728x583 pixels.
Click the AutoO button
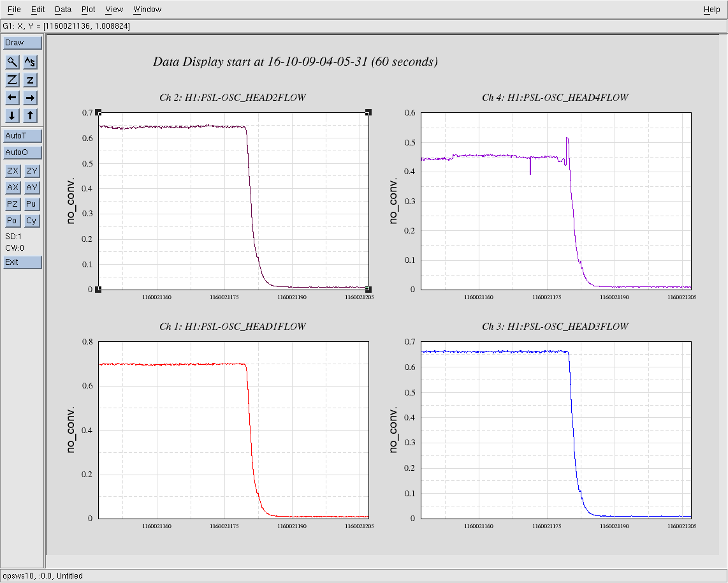22,152
